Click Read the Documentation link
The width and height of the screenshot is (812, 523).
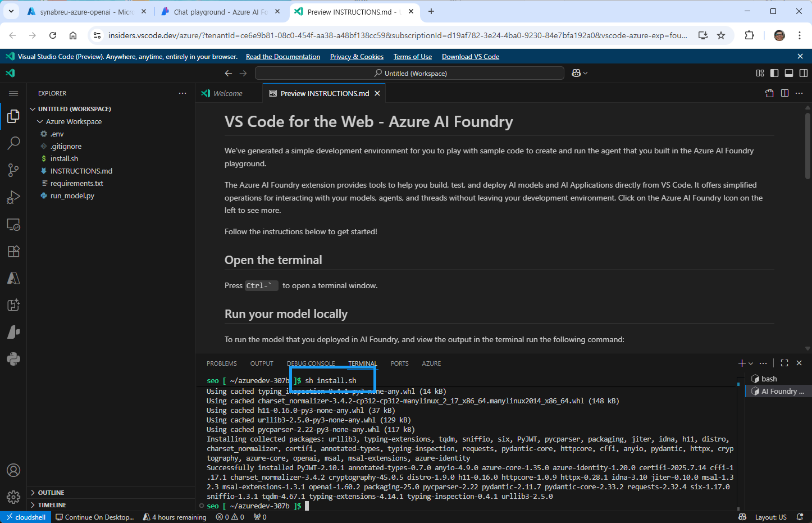point(283,57)
